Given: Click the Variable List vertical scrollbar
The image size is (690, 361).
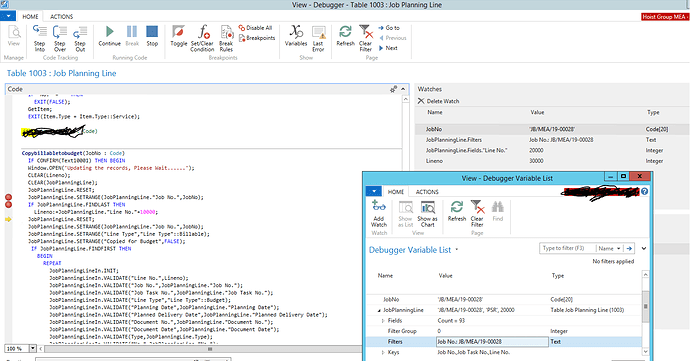Looking at the screenshot, I should click(x=646, y=306).
